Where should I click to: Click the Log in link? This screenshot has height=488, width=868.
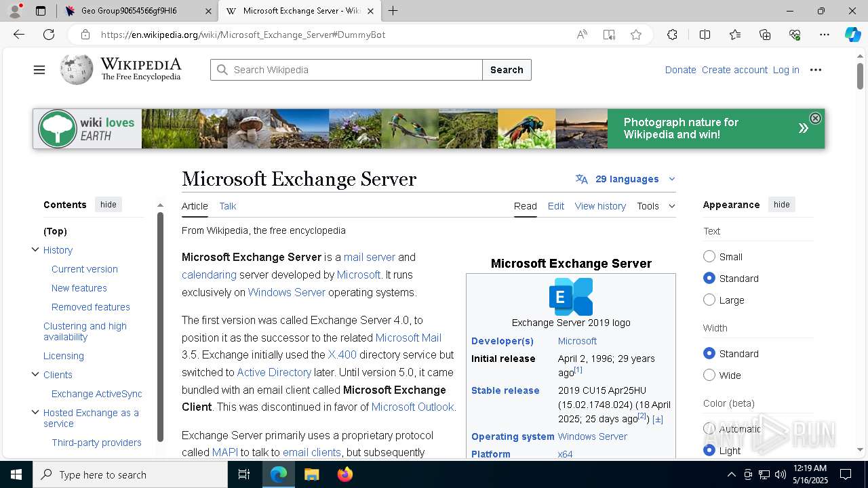[x=786, y=70]
